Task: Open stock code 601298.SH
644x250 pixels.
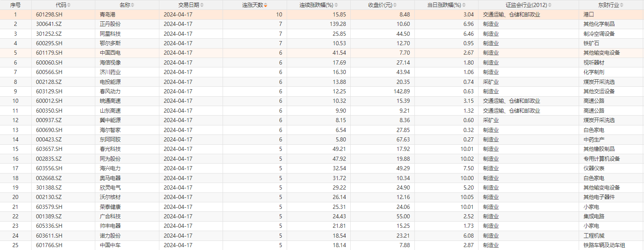Action: pyautogui.click(x=48, y=14)
